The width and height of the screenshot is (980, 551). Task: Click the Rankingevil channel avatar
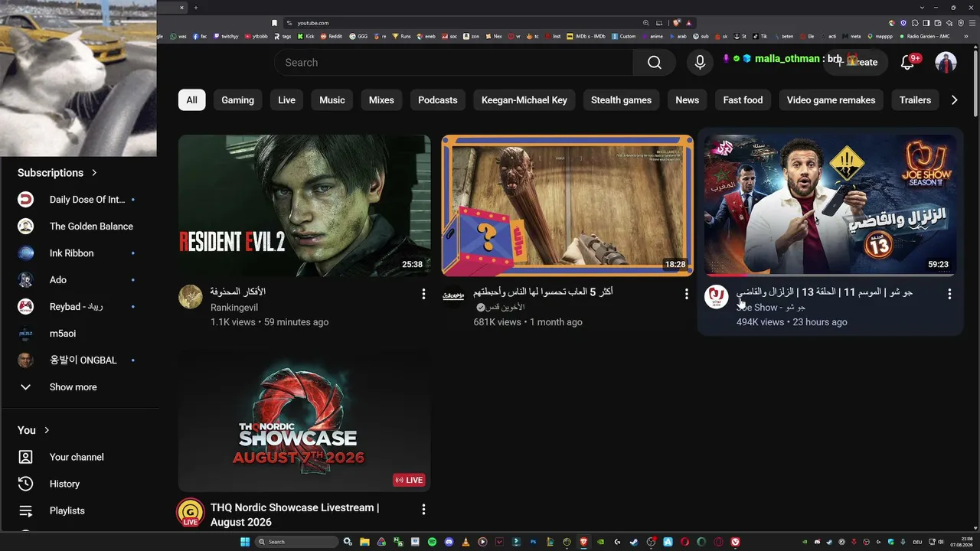191,297
